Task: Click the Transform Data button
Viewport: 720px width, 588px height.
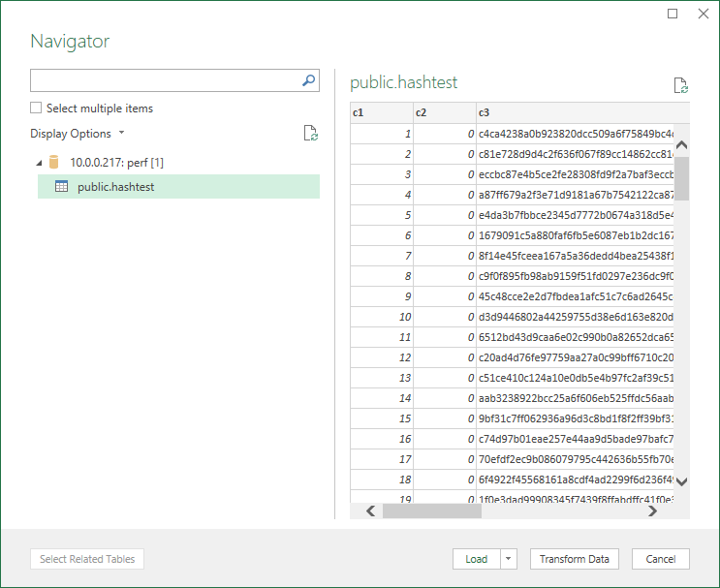Action: pyautogui.click(x=574, y=559)
